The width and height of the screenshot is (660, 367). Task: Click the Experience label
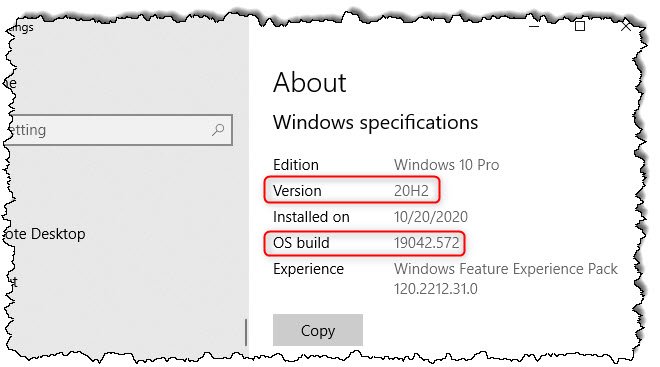(309, 269)
